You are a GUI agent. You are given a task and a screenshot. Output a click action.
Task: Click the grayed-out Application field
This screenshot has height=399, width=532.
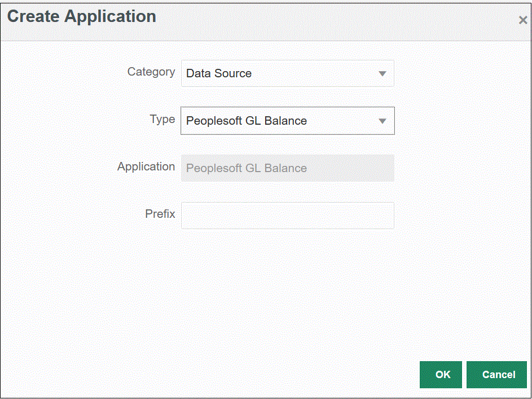[x=338, y=168]
